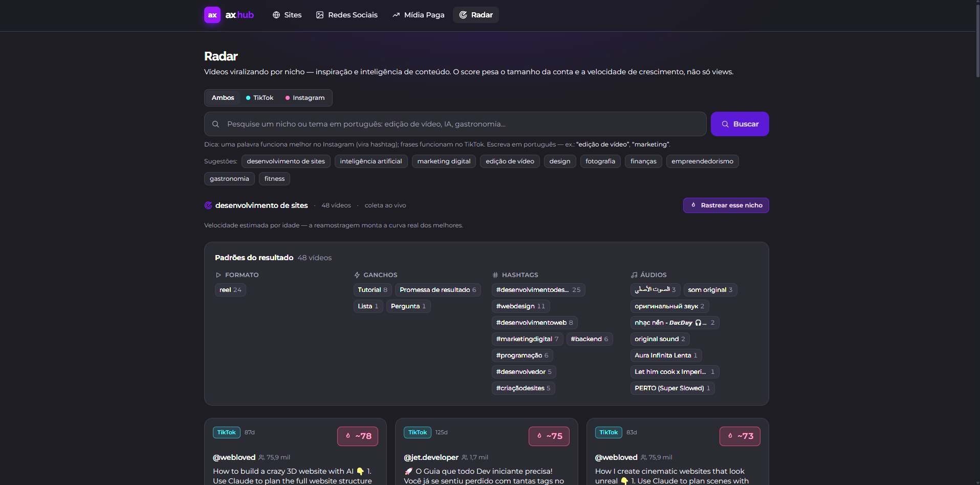Click the #criaçãodesites 5 hashtag chip

pos(524,388)
